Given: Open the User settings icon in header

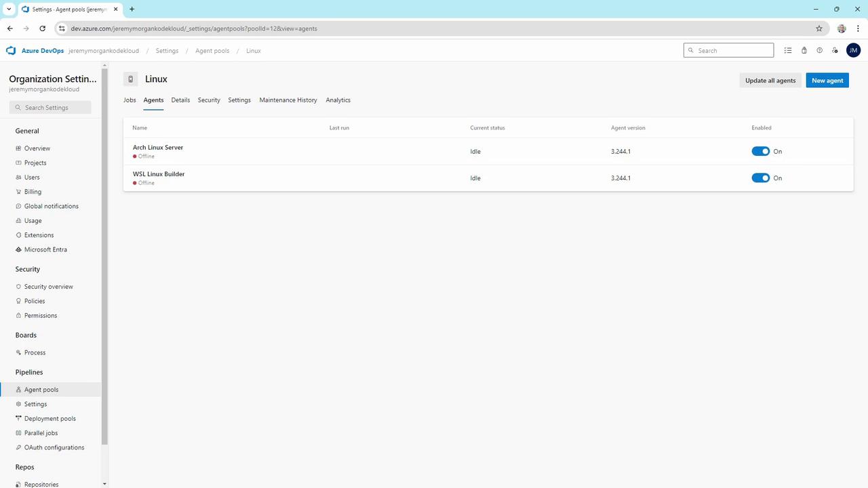Looking at the screenshot, I should point(835,50).
